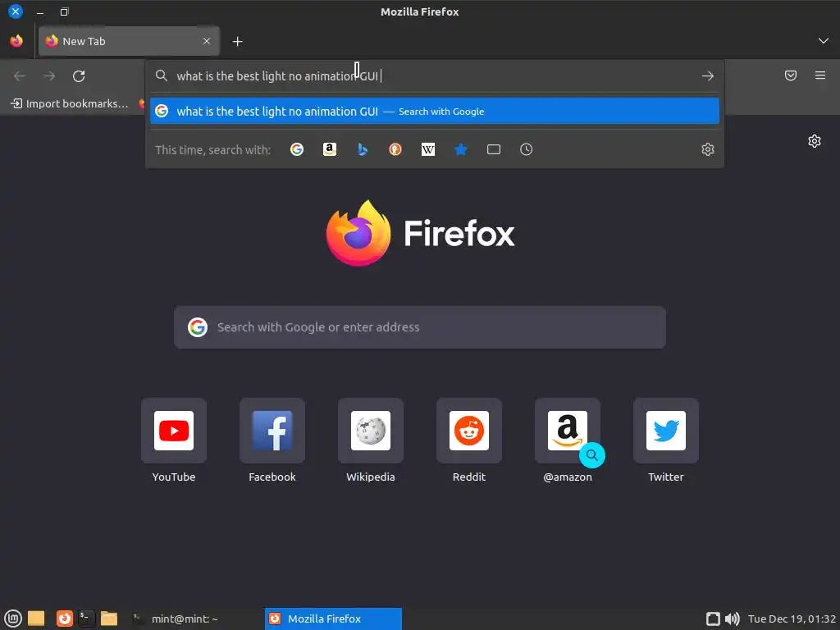
Task: Go forward one page
Action: pos(49,76)
